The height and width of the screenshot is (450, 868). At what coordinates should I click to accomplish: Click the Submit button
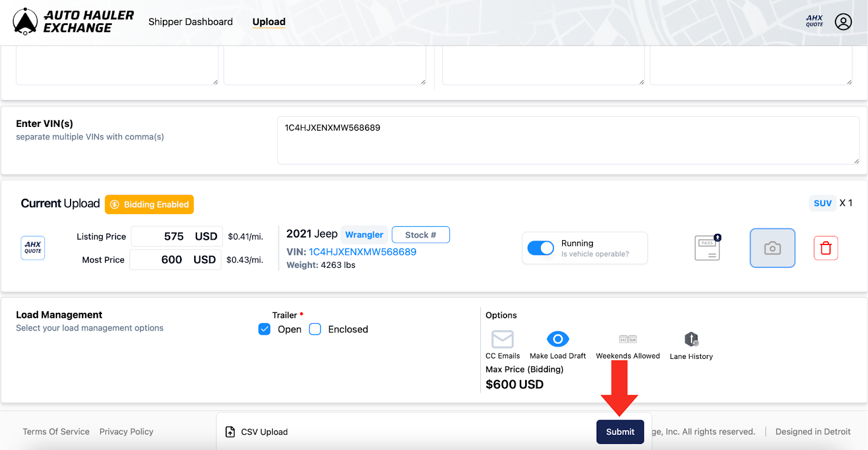pyautogui.click(x=620, y=432)
